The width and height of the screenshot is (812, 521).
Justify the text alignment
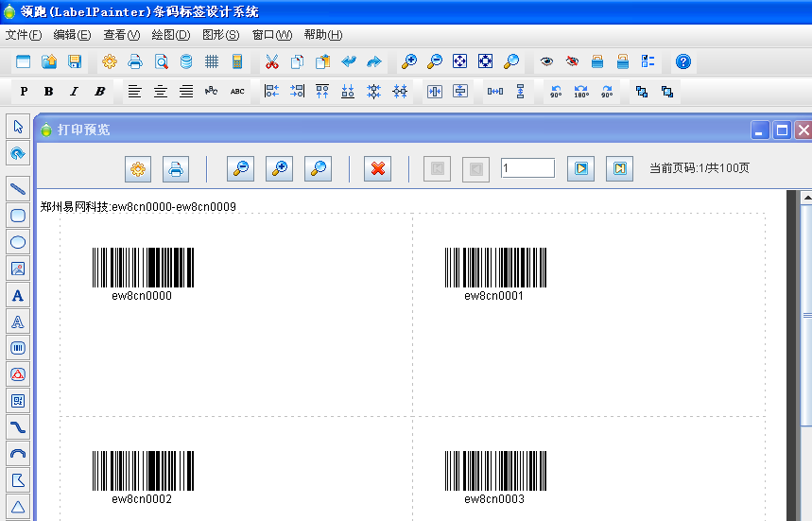[x=186, y=92]
